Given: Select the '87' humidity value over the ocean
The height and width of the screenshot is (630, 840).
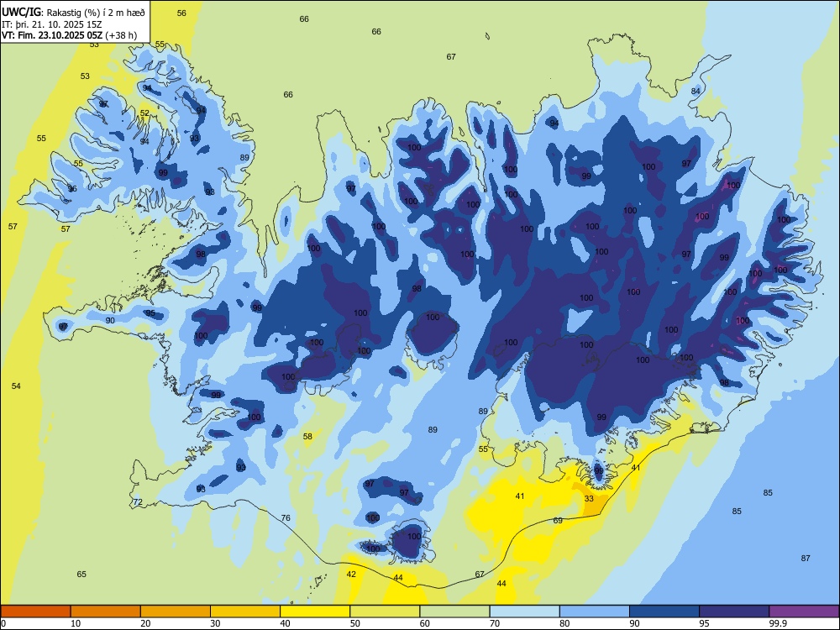Looking at the screenshot, I should click(806, 559).
